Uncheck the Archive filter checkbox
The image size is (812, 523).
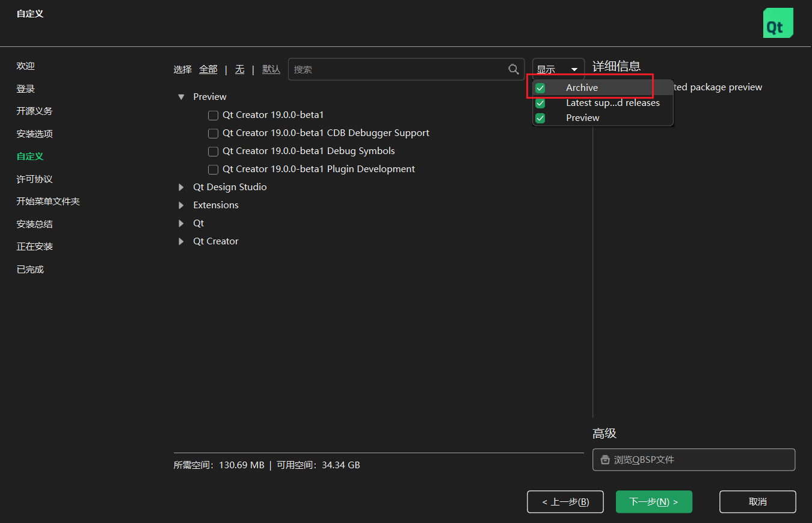pos(540,88)
